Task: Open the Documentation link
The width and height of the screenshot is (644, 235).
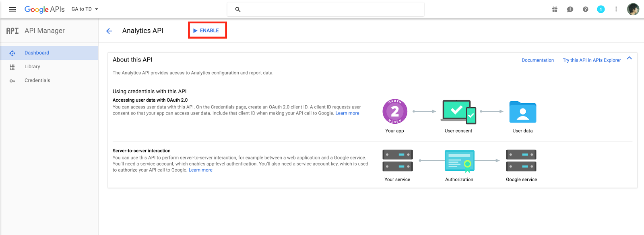Action: click(x=538, y=60)
